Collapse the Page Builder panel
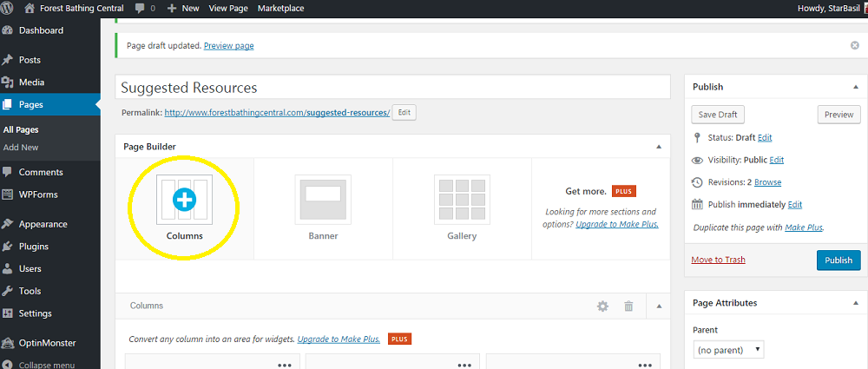 659,147
